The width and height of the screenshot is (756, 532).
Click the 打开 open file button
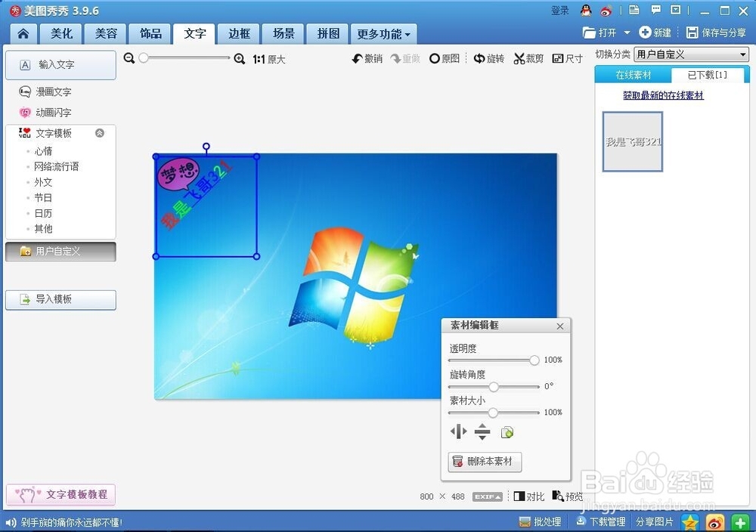click(x=600, y=32)
